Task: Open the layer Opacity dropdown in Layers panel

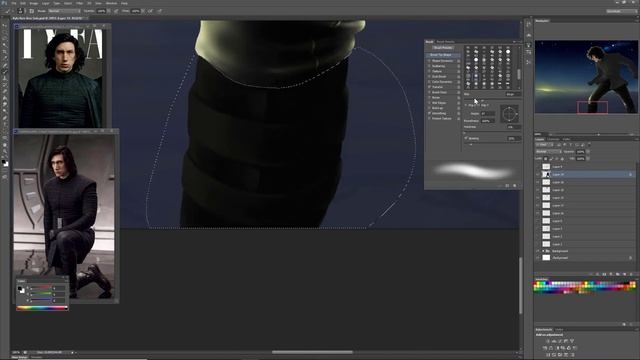Action: [588, 151]
